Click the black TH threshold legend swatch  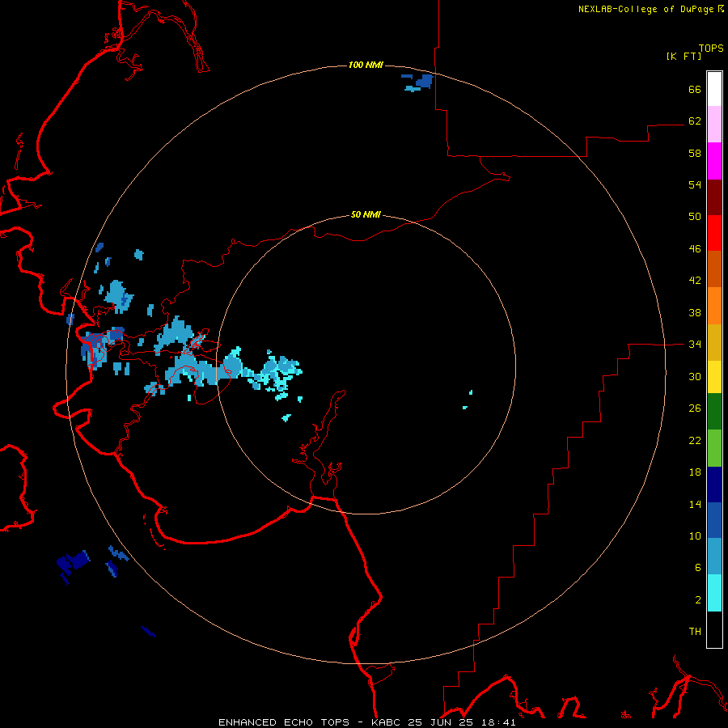(714, 629)
